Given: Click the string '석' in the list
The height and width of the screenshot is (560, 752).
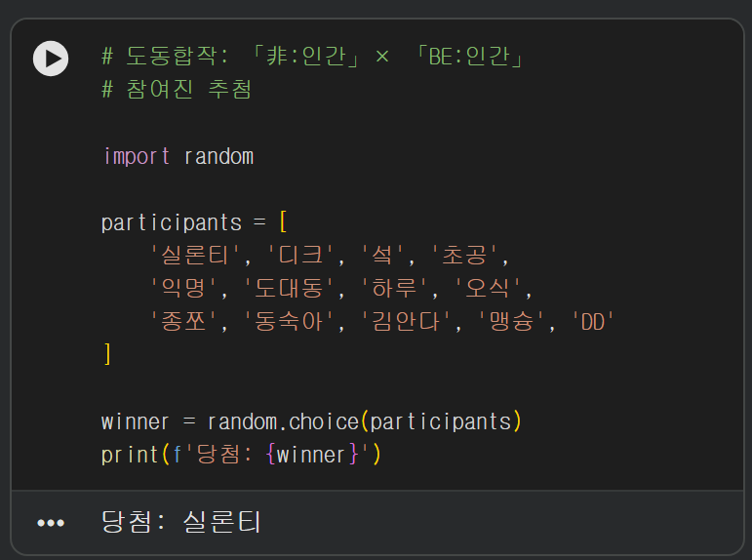Looking at the screenshot, I should coord(381,256).
